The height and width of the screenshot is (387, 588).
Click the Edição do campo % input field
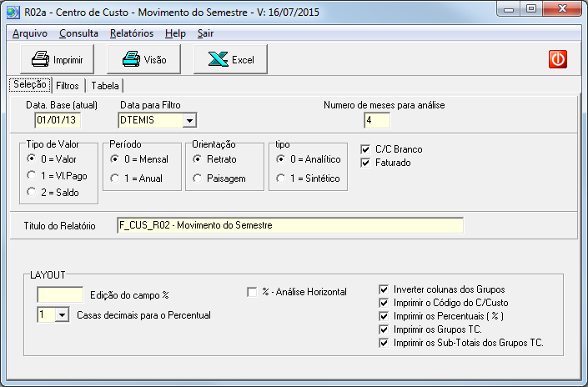(60, 294)
